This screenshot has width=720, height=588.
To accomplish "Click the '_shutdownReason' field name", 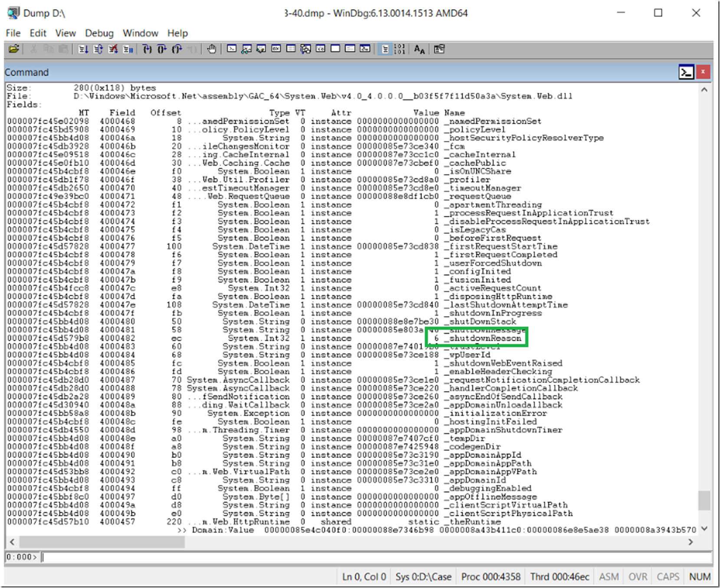I will 483,338.
